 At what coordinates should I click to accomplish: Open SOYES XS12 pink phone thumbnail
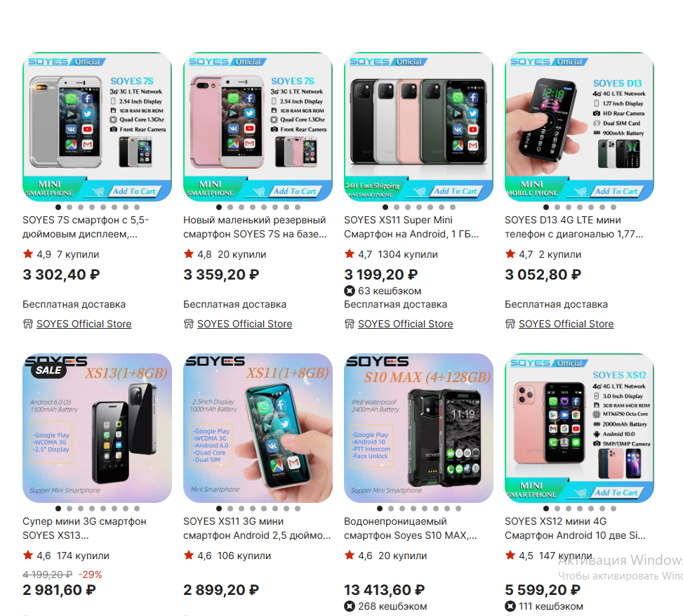[579, 428]
